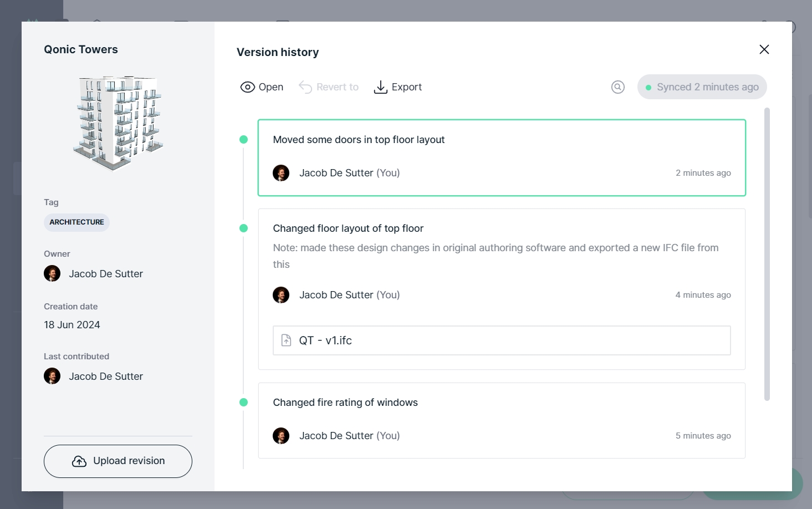Open the QT - v1.ifc attachment

(501, 340)
